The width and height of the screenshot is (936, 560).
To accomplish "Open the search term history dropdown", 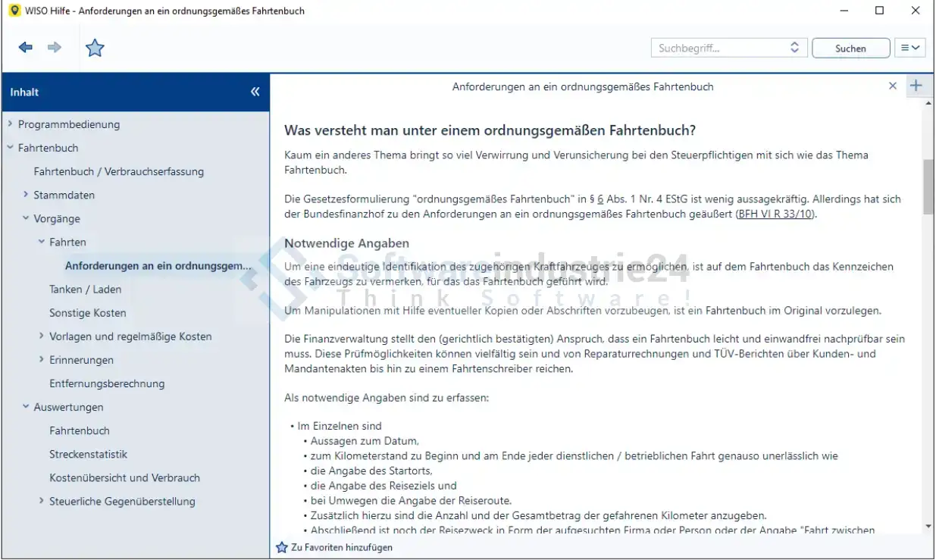I will 794,48.
